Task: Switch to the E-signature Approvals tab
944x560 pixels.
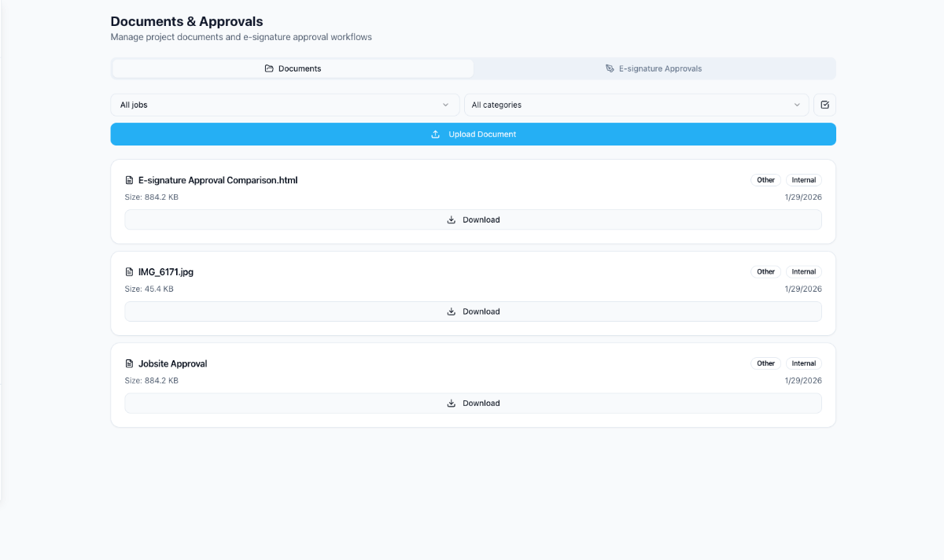Action: (654, 68)
